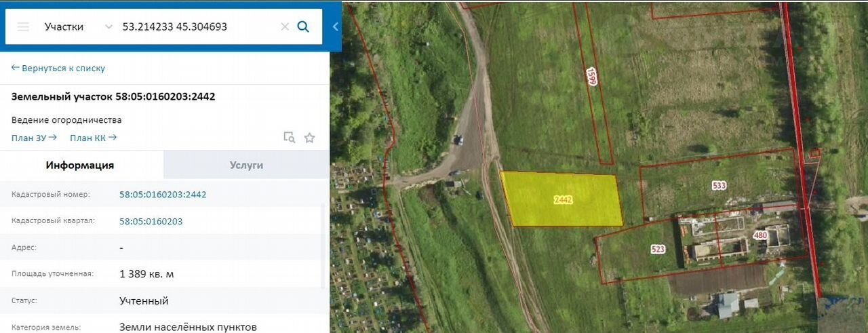This screenshot has width=868, height=333.
Task: Open cadastral number link 58:05:0160203:2442
Action: pos(163,195)
